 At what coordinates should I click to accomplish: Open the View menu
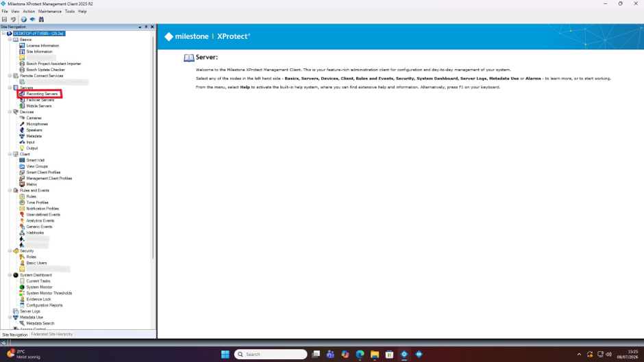tap(15, 12)
